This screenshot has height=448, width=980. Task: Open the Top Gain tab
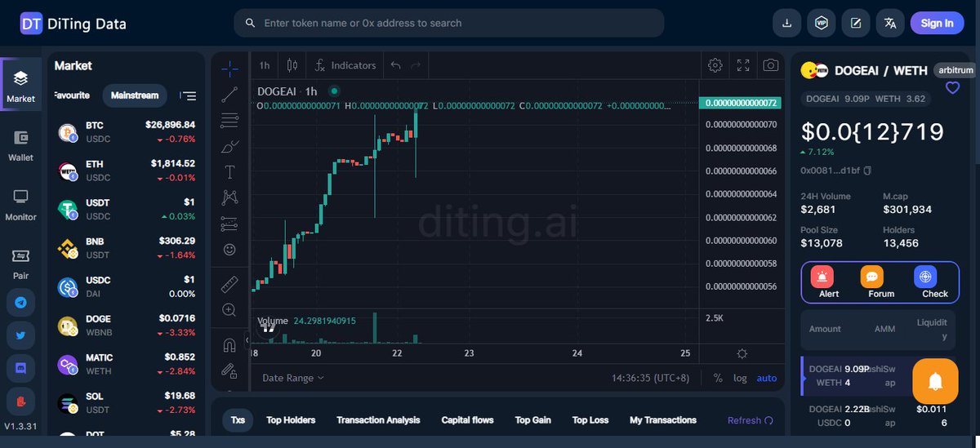tap(532, 420)
